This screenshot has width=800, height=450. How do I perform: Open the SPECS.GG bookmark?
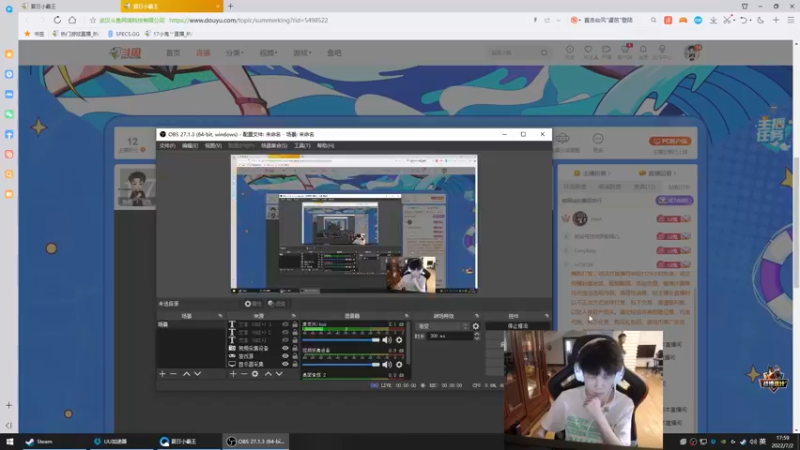click(123, 34)
